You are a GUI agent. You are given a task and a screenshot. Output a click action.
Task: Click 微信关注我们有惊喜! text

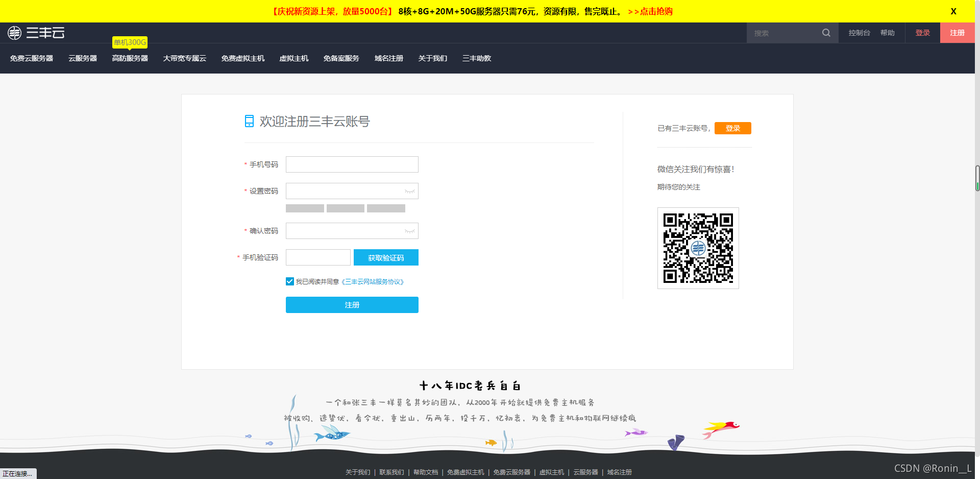pos(696,169)
